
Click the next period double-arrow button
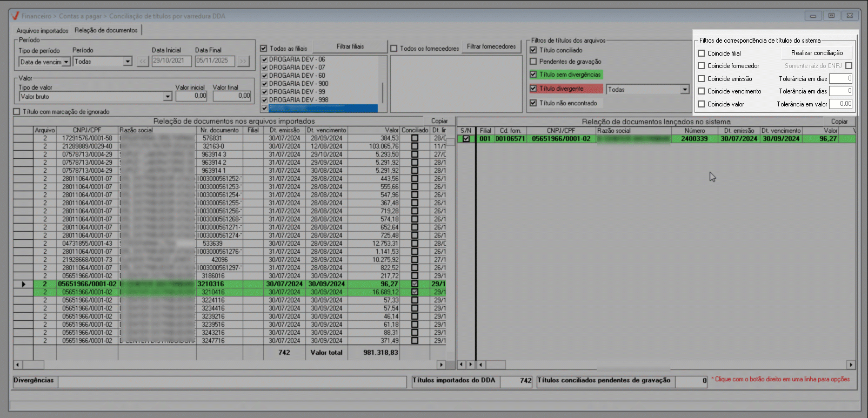(x=243, y=62)
